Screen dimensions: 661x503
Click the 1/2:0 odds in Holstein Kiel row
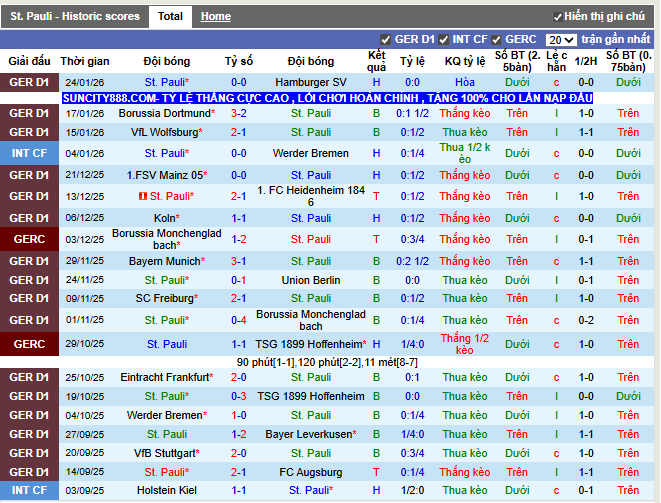click(x=412, y=490)
